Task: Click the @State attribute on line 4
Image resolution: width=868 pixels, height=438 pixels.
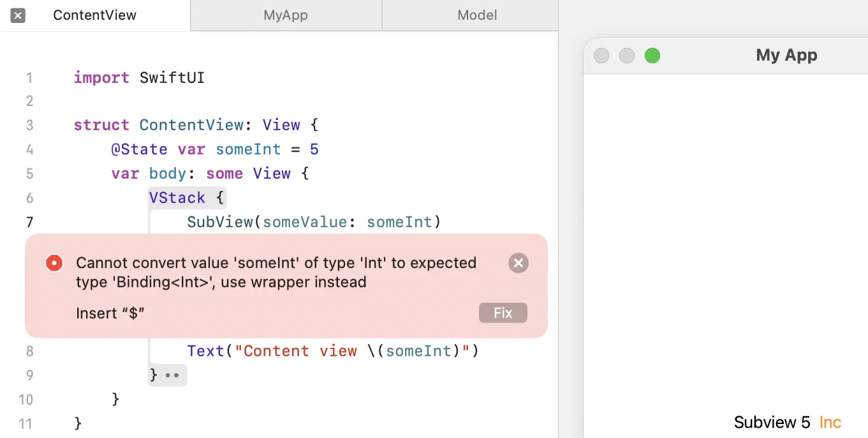Action: 139,149
